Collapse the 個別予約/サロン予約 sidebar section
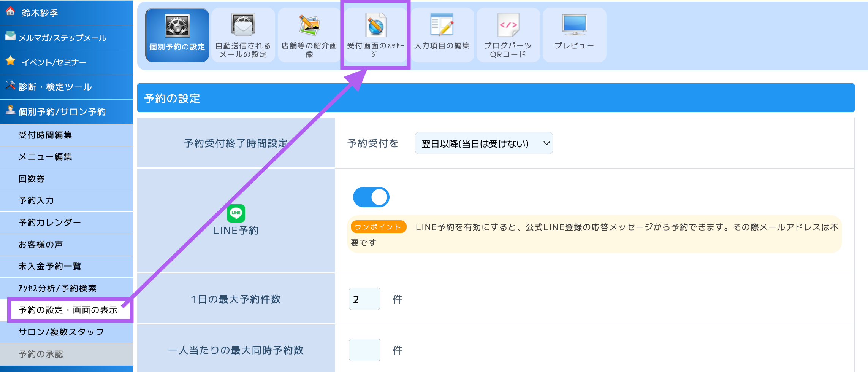 [x=62, y=112]
